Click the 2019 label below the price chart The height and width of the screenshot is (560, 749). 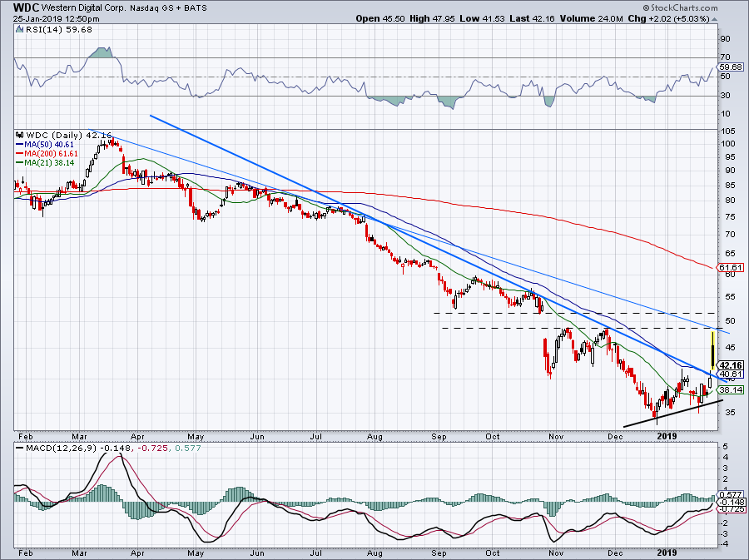point(667,436)
